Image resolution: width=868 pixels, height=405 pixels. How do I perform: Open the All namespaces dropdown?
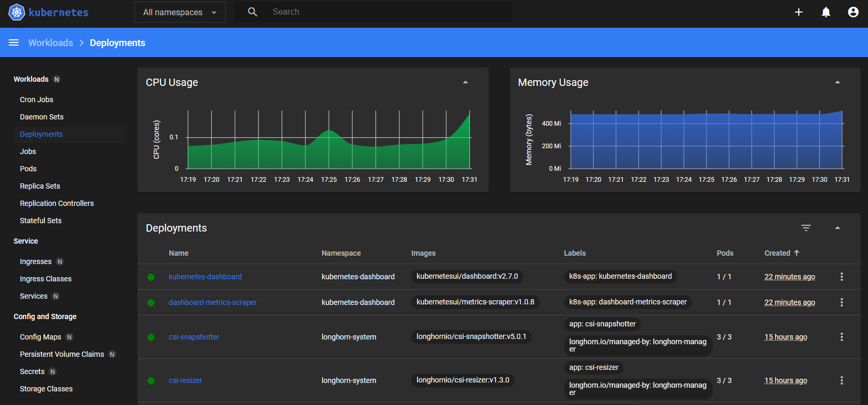click(179, 12)
